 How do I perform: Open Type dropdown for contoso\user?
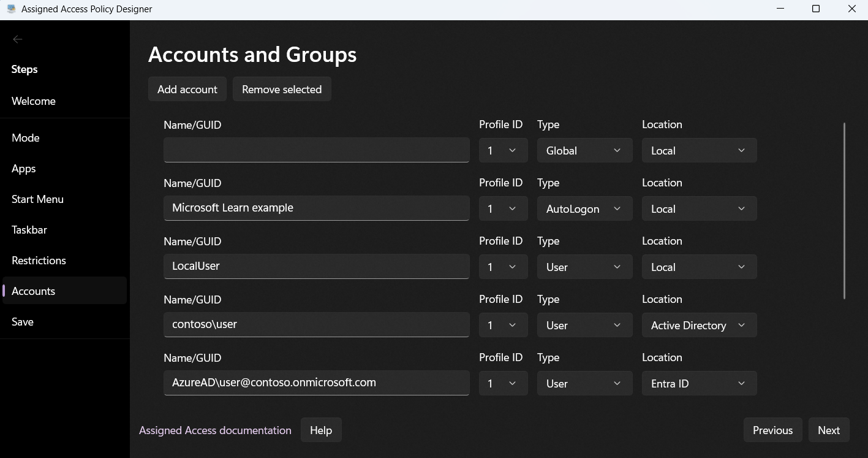585,325
